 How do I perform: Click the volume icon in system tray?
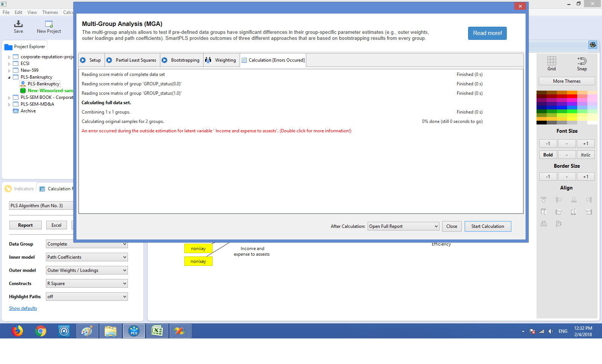pos(551,331)
